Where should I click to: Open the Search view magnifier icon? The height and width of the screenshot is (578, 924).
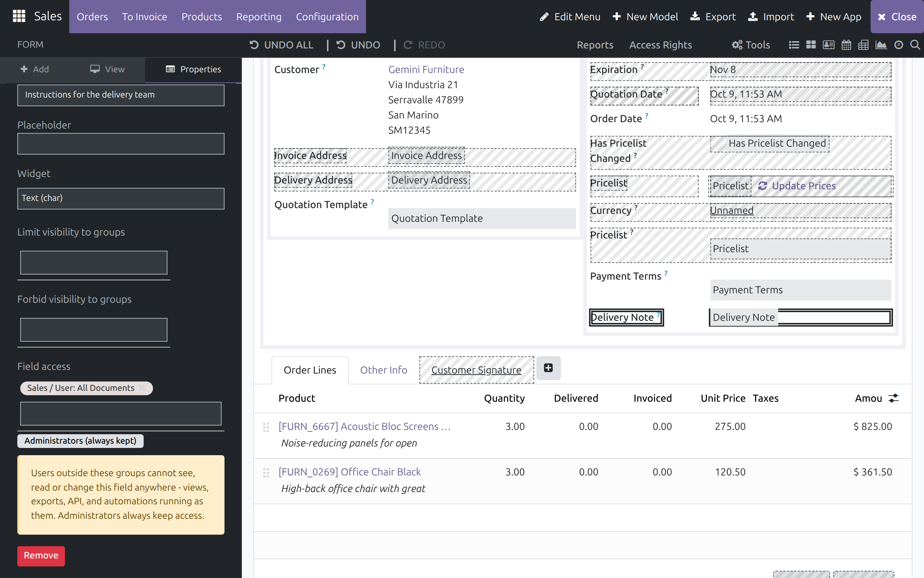coord(915,45)
